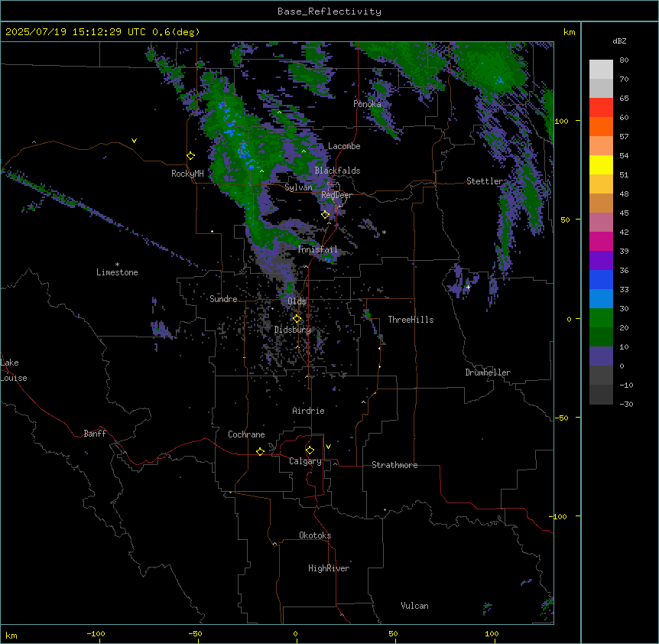Select the Sundre label

pyautogui.click(x=223, y=299)
